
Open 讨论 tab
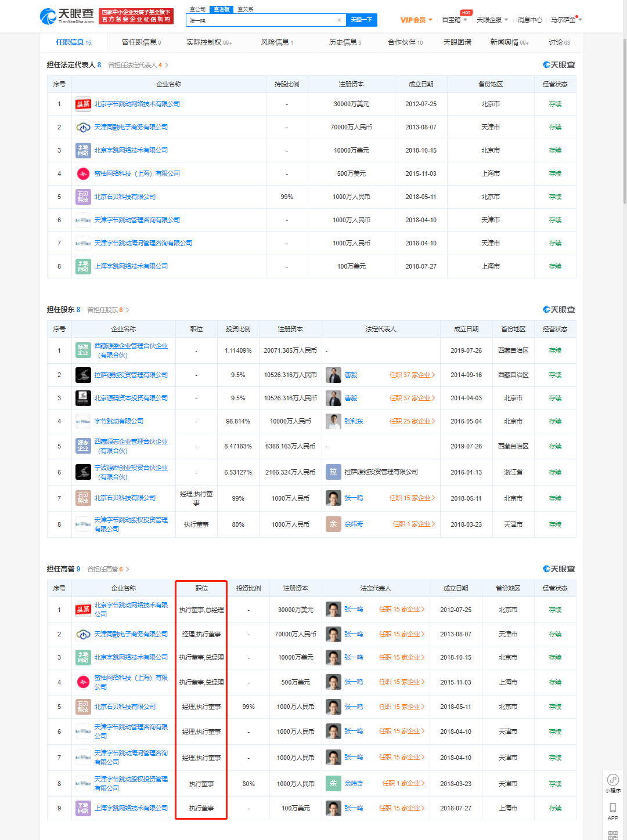[x=559, y=42]
